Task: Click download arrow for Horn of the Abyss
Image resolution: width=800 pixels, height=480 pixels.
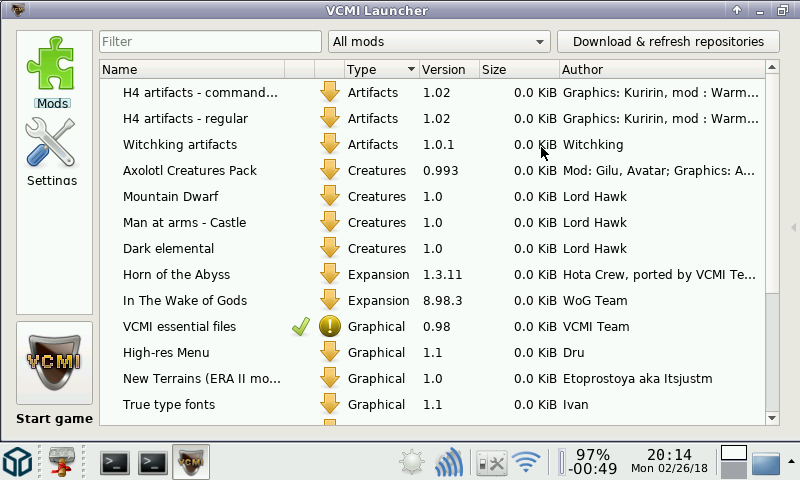Action: click(330, 275)
